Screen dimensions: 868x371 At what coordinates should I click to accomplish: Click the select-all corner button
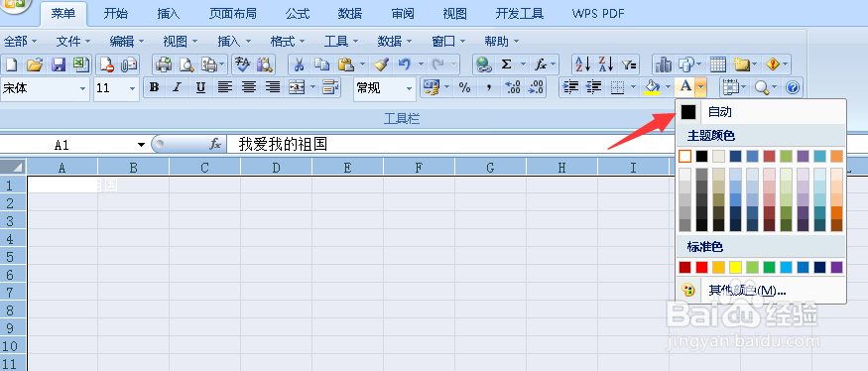(13, 167)
